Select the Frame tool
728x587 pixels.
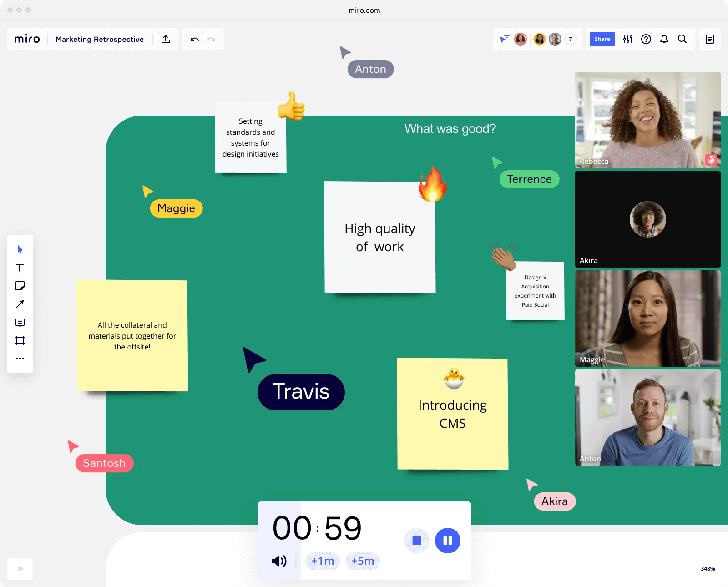click(x=20, y=340)
